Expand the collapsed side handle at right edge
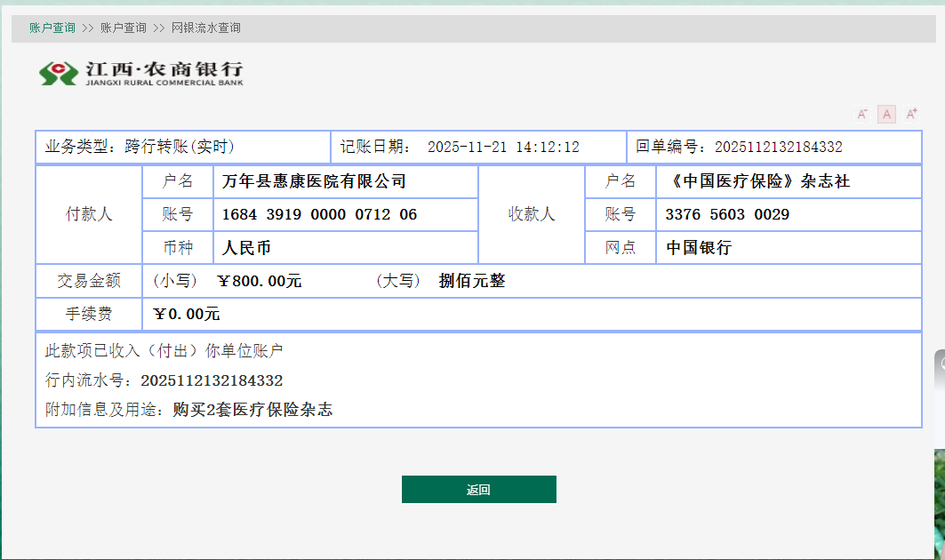The width and height of the screenshot is (945, 560). pyautogui.click(x=940, y=374)
